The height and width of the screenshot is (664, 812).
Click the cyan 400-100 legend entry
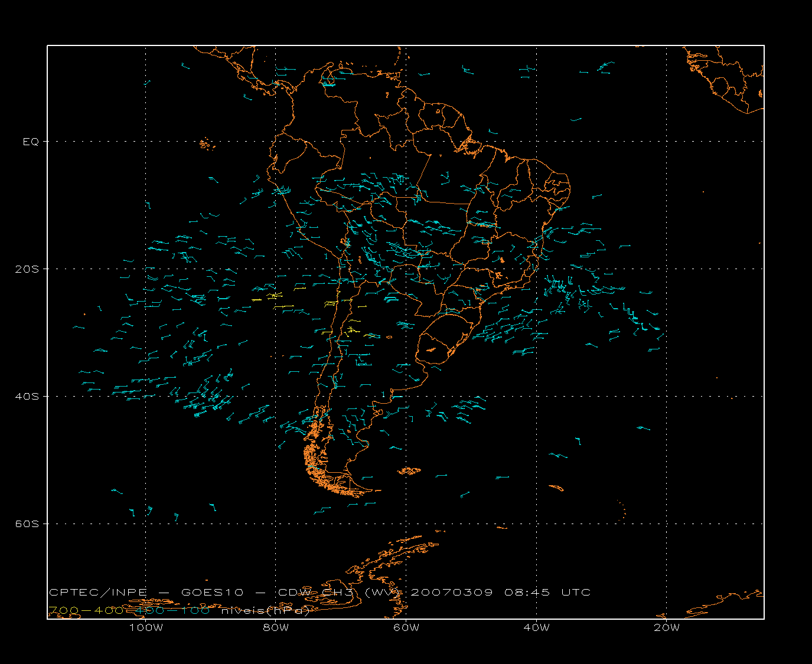172,611
